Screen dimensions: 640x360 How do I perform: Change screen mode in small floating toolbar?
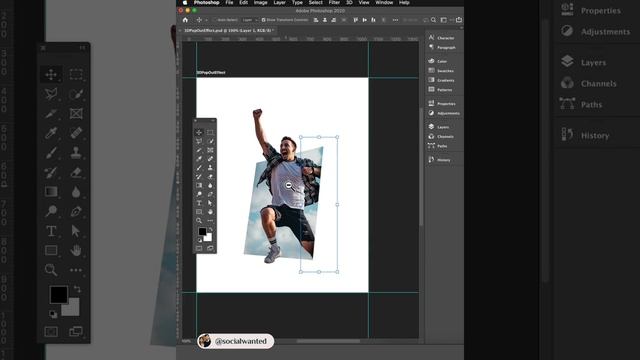click(210, 248)
